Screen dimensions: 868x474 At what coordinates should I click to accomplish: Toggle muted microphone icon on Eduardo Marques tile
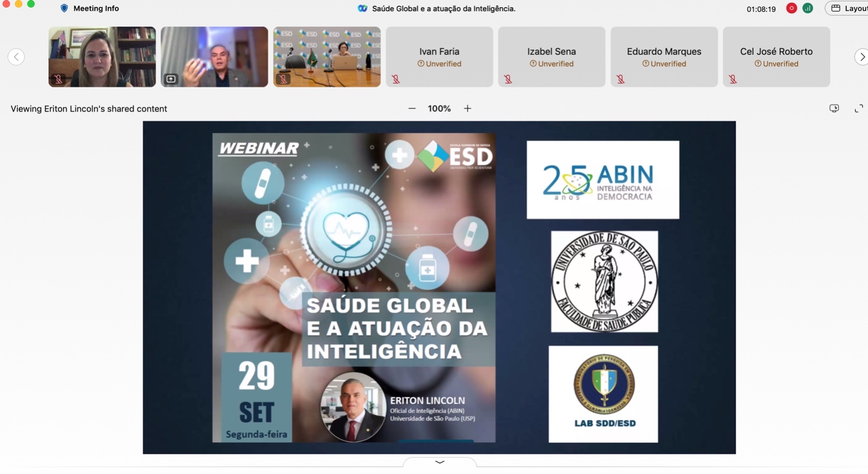(621, 79)
